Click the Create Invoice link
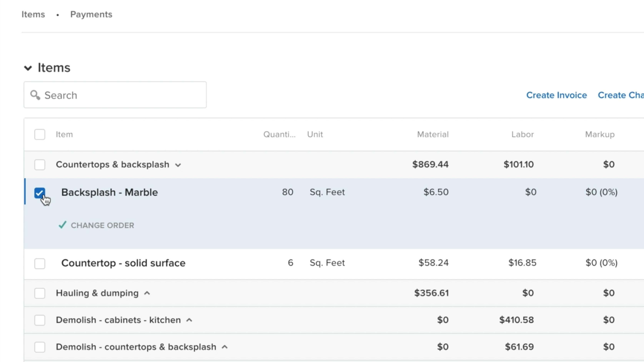Viewport: 644px width, 362px height. [x=557, y=95]
